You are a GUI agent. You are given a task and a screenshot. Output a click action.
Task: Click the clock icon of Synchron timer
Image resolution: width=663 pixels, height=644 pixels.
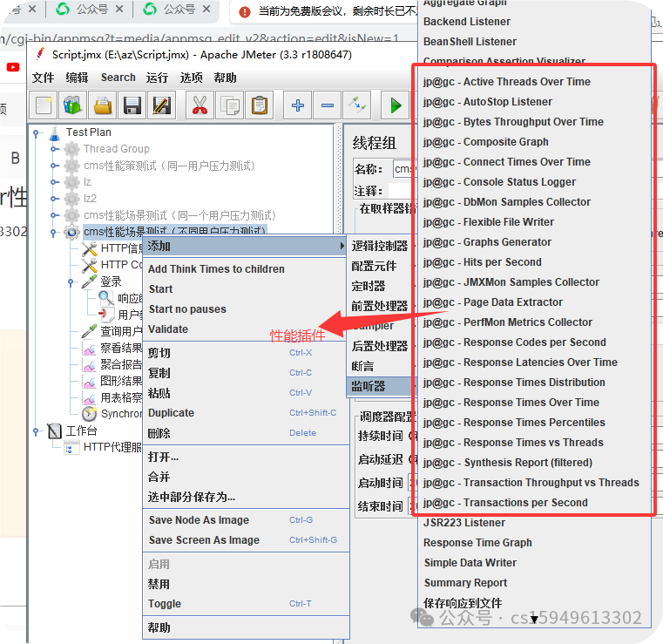(89, 414)
